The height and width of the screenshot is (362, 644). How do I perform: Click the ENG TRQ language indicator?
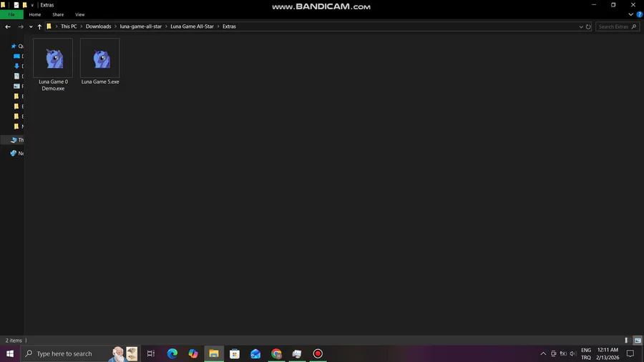pyautogui.click(x=586, y=354)
